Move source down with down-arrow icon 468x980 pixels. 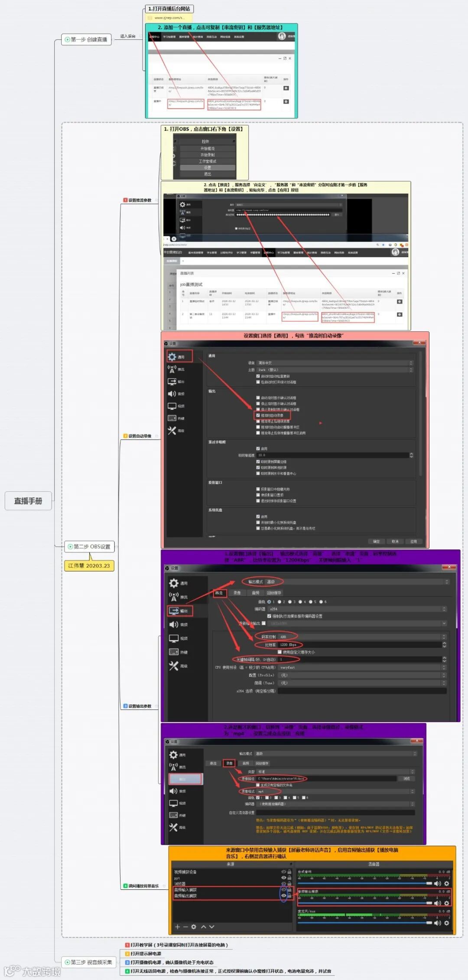pyautogui.click(x=211, y=927)
